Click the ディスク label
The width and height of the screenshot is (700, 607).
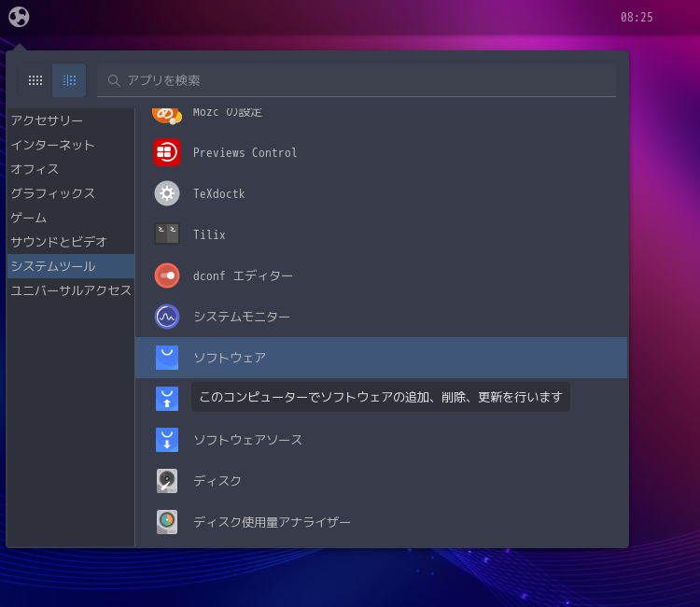217,481
